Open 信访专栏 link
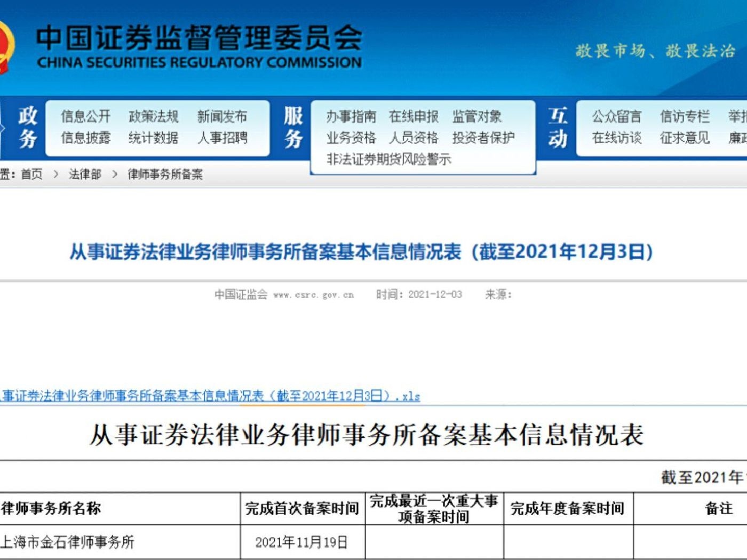This screenshot has width=747, height=560. click(x=685, y=116)
